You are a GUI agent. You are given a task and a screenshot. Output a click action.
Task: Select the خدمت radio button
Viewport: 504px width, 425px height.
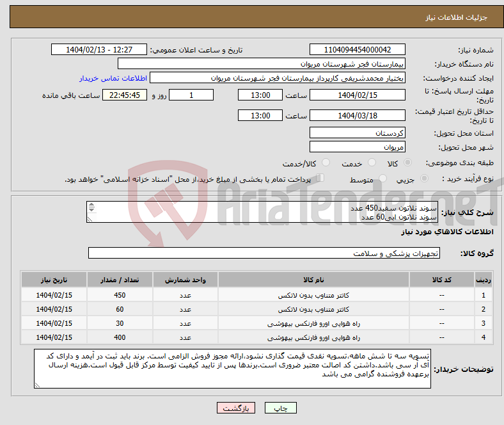click(372, 163)
